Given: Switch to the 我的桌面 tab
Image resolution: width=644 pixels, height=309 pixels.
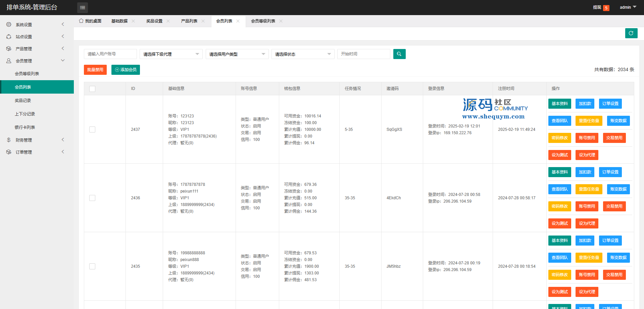Looking at the screenshot, I should point(90,21).
